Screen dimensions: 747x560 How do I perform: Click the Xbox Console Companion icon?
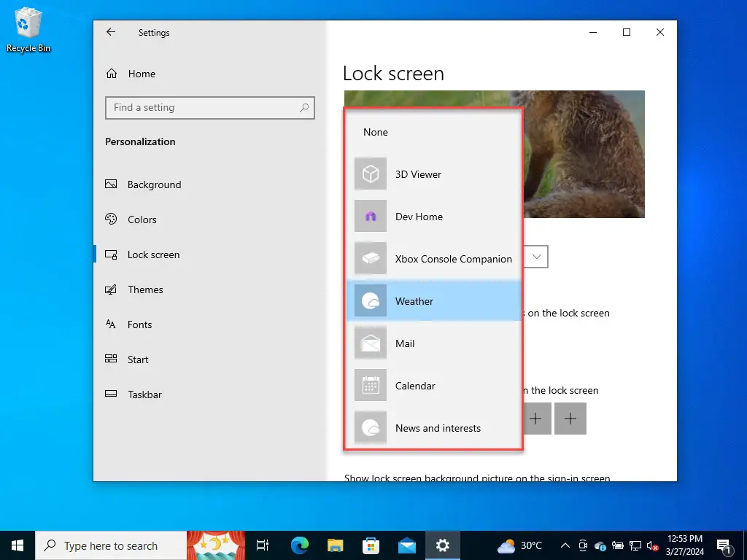[370, 259]
